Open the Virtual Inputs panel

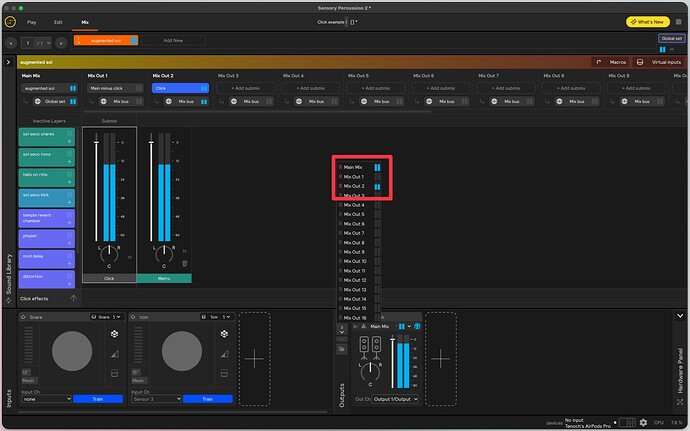[659, 62]
